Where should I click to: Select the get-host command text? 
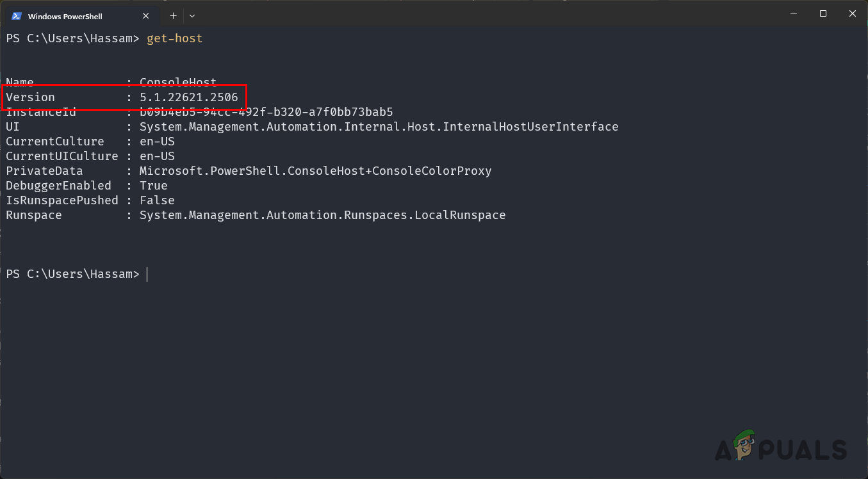pyautogui.click(x=174, y=38)
